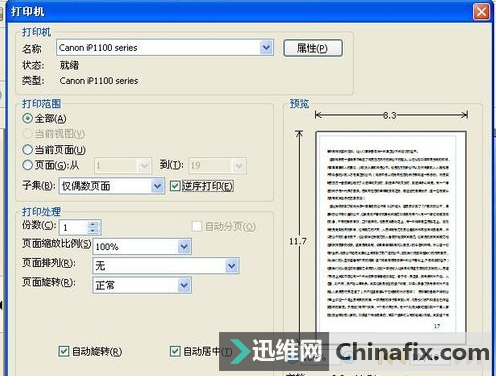Toggle the 自动旋转(R) checkbox
The width and height of the screenshot is (496, 376).
pyautogui.click(x=64, y=351)
